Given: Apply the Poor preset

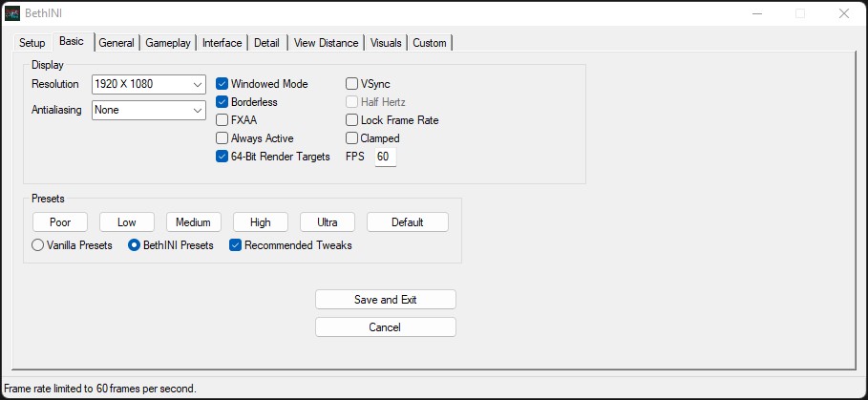Looking at the screenshot, I should [60, 222].
